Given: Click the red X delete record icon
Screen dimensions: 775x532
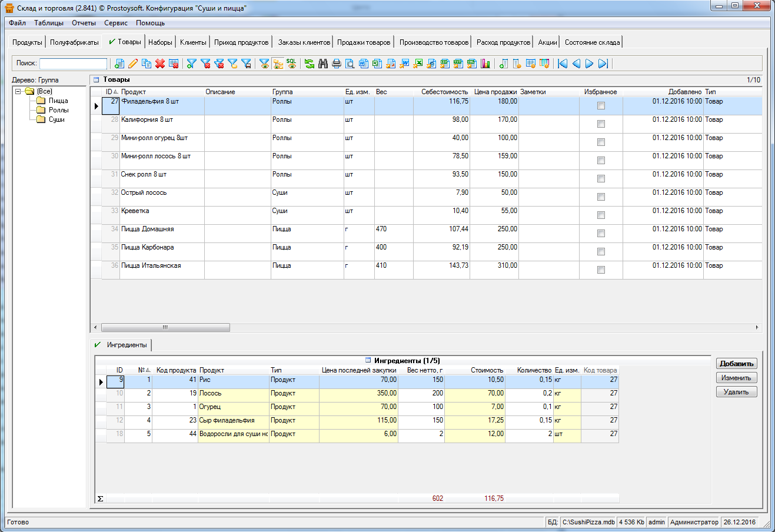Looking at the screenshot, I should [x=160, y=64].
